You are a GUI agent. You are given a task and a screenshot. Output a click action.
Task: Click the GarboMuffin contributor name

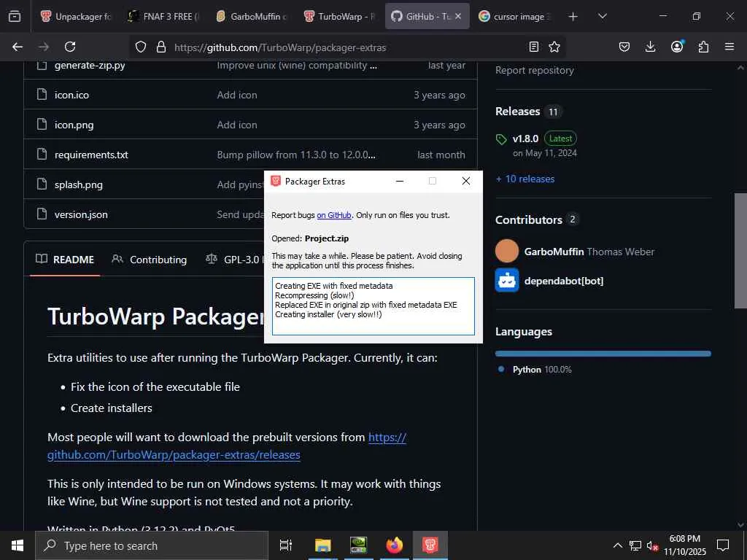[x=554, y=252]
